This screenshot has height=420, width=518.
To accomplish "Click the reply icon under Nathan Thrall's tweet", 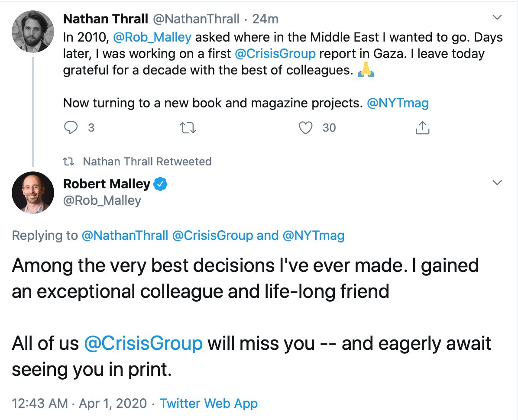I will click(71, 128).
